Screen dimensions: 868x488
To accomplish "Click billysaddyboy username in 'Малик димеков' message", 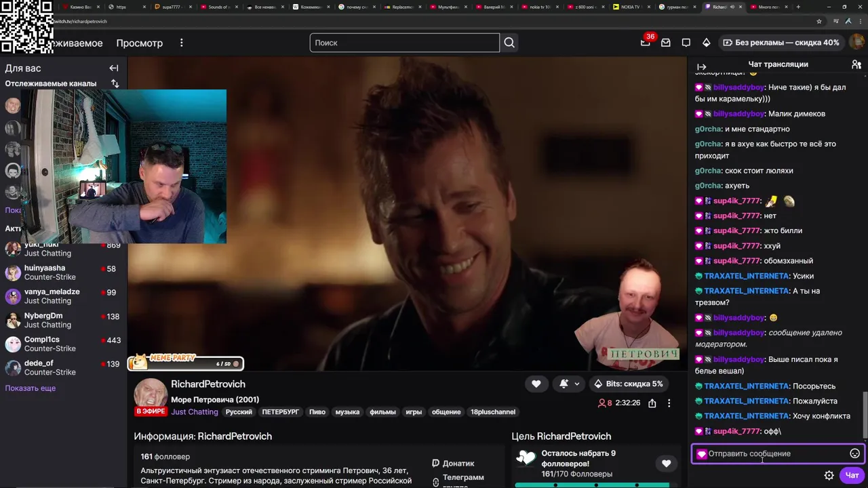I will point(738,114).
